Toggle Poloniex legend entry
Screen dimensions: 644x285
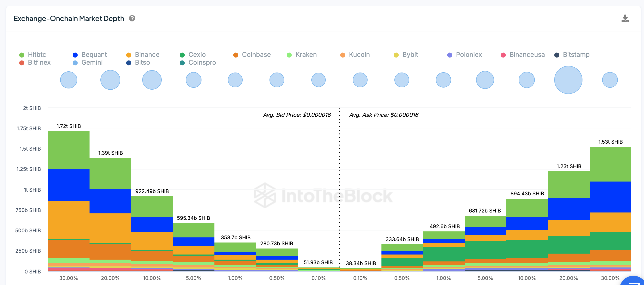[x=464, y=55]
